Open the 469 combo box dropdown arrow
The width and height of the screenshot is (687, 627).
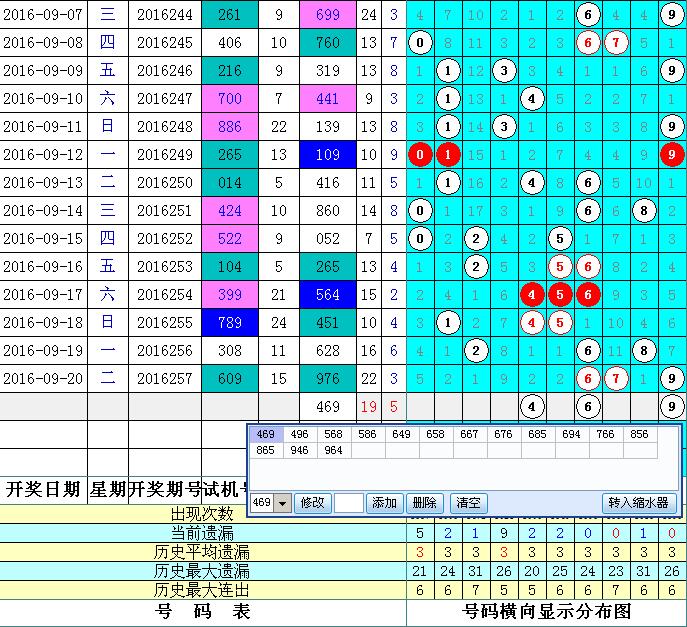[283, 503]
